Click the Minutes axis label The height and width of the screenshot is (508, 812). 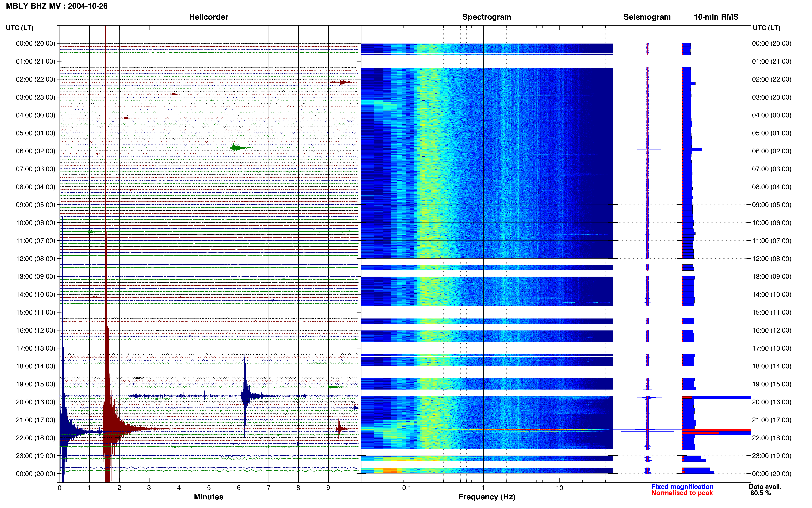(x=209, y=497)
